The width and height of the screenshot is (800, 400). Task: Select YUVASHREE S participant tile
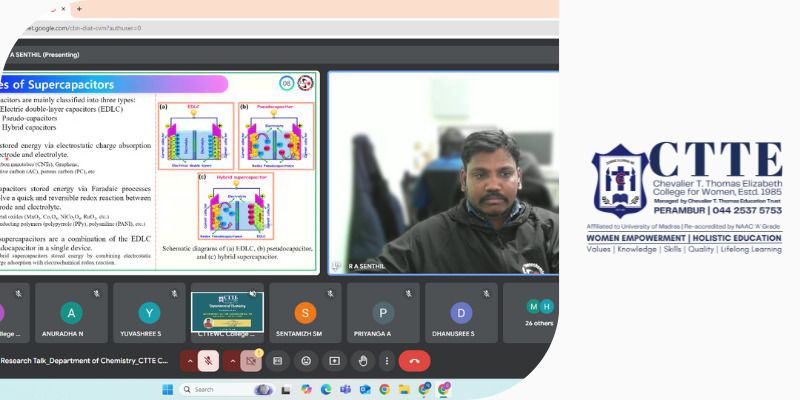tap(149, 313)
